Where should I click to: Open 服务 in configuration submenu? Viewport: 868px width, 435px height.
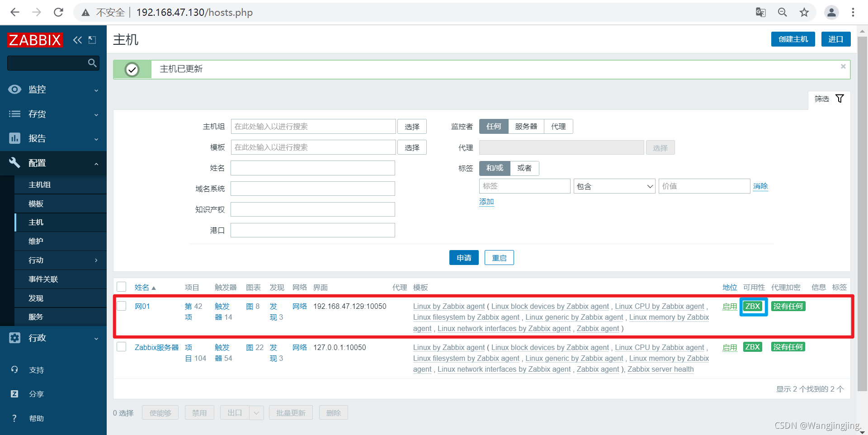61,317
